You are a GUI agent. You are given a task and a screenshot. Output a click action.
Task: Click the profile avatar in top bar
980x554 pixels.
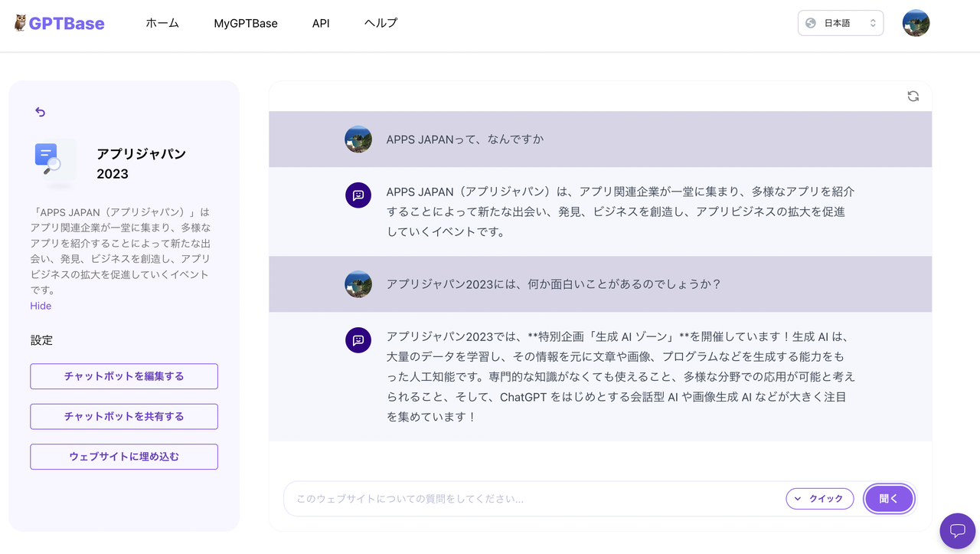(x=916, y=23)
